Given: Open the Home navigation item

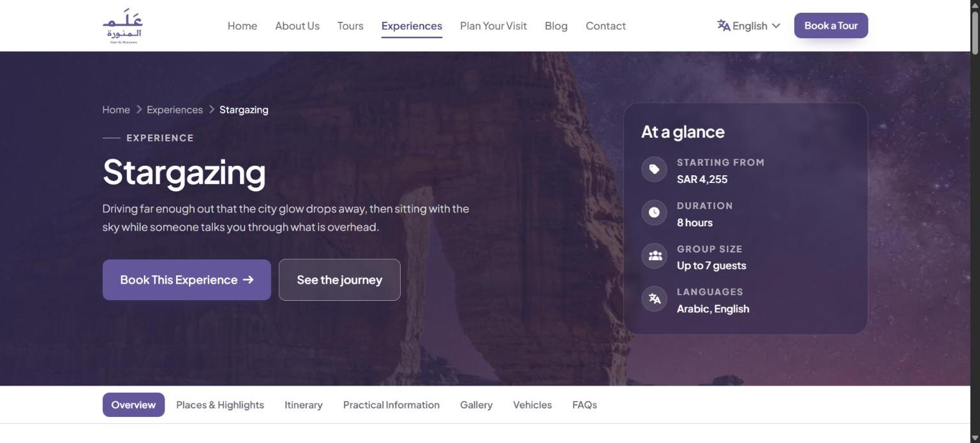Looking at the screenshot, I should pyautogui.click(x=242, y=25).
